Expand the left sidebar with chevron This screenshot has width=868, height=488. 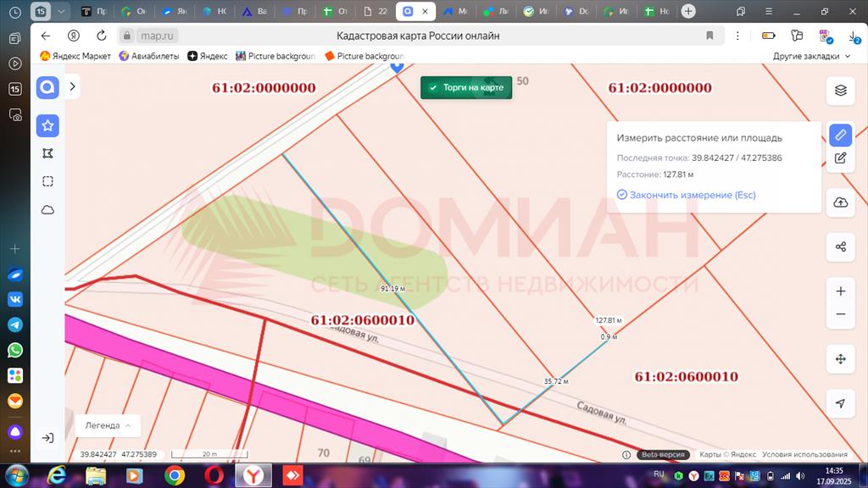tap(72, 86)
